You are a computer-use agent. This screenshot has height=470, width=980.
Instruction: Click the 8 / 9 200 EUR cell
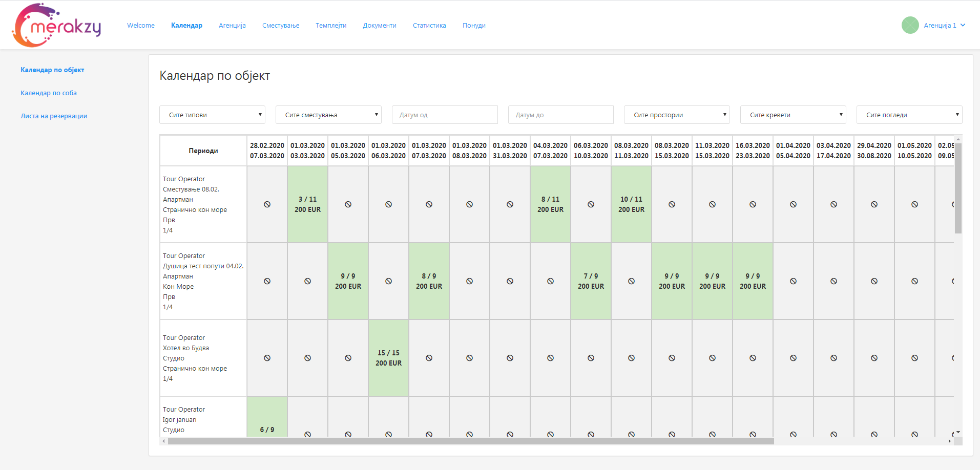click(429, 281)
